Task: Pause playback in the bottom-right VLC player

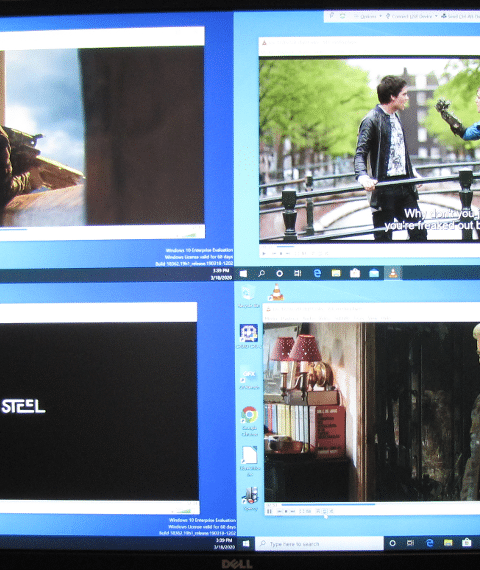Action: [x=269, y=511]
